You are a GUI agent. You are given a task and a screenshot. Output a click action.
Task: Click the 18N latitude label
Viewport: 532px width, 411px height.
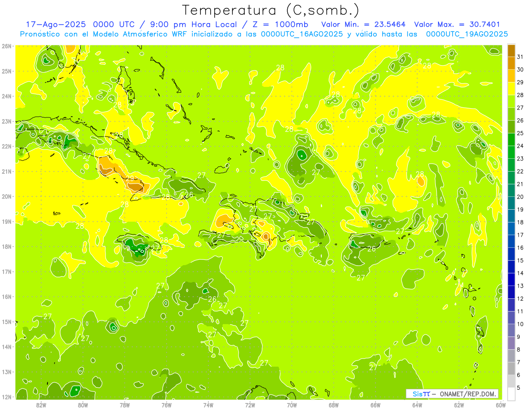click(x=7, y=247)
